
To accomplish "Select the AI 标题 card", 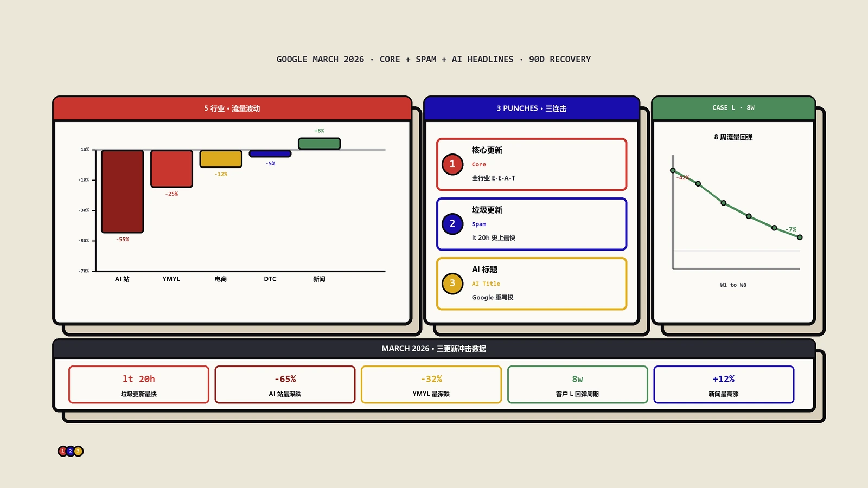I will (532, 284).
